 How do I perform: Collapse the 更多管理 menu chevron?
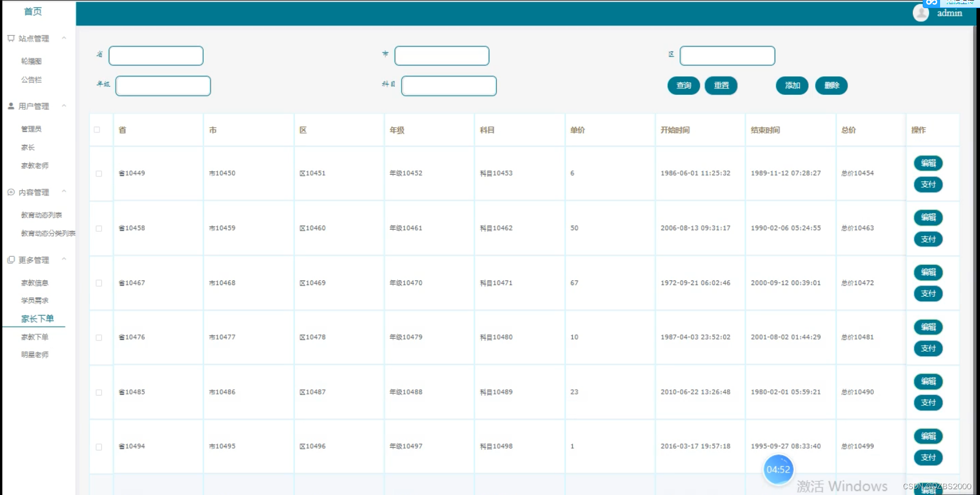click(x=64, y=259)
